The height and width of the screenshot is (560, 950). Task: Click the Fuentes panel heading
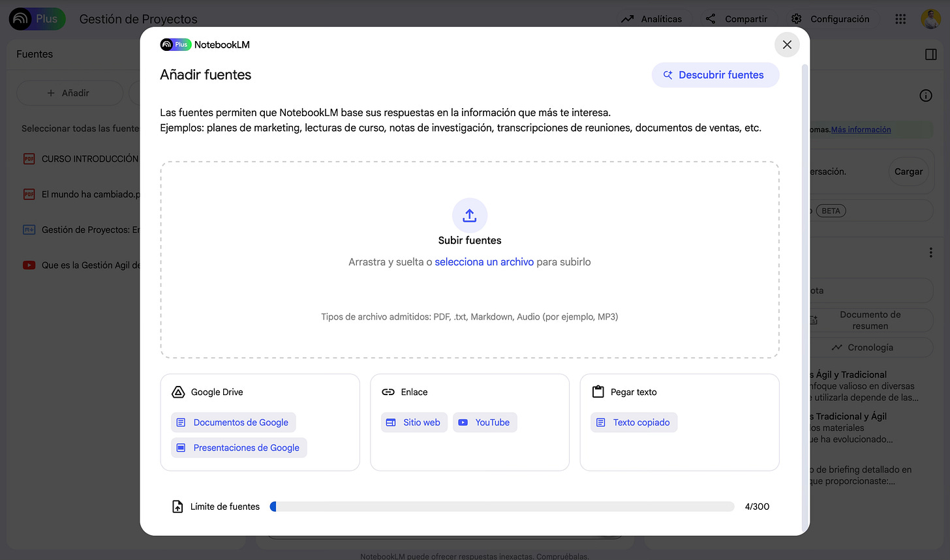click(35, 54)
